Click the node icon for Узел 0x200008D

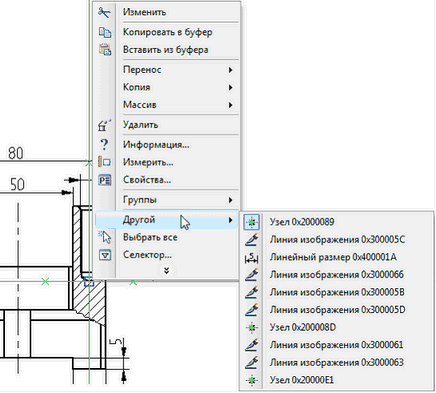point(252,327)
